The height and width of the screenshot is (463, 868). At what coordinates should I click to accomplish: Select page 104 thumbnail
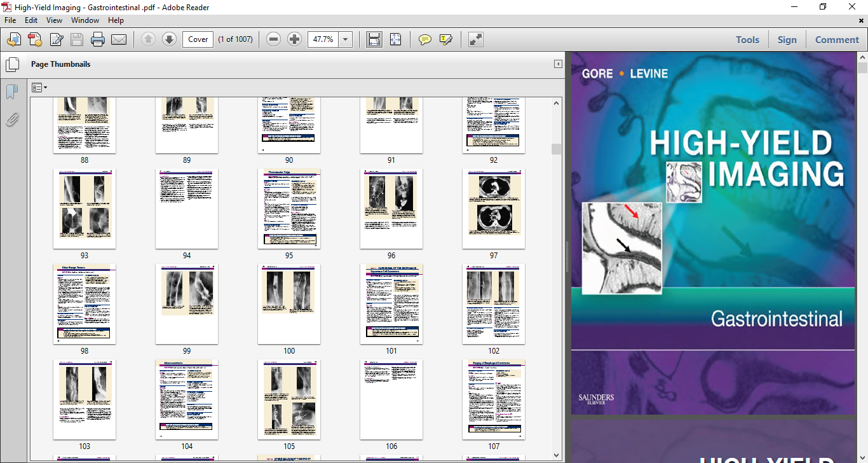[187, 399]
